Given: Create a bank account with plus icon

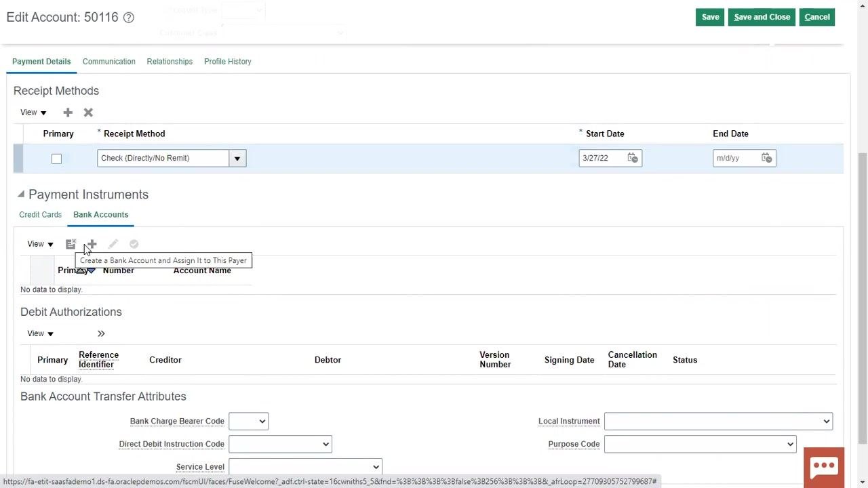Looking at the screenshot, I should [x=92, y=244].
